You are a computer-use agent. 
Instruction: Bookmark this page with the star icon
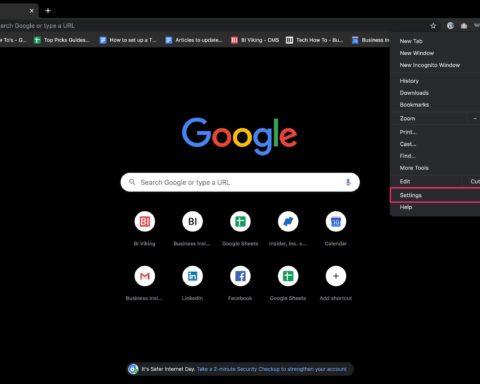coord(433,26)
